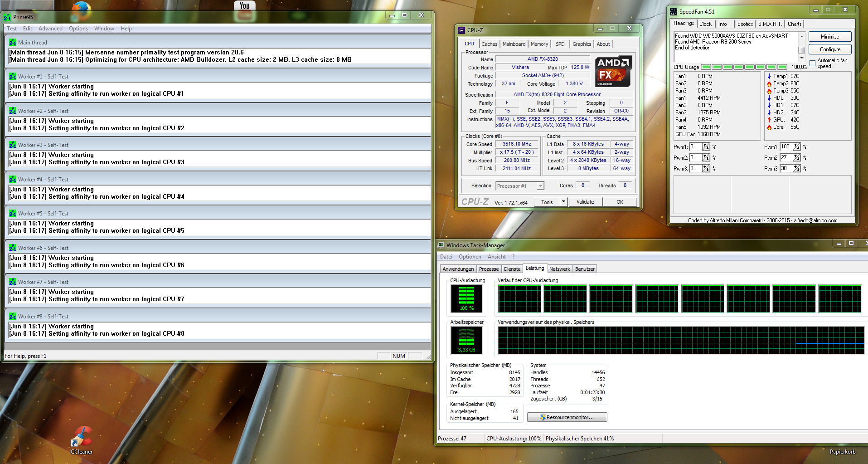Screen dimensions: 868x464
Task: Click the SpeedFan CPU Usage bar indicators
Action: point(744,67)
